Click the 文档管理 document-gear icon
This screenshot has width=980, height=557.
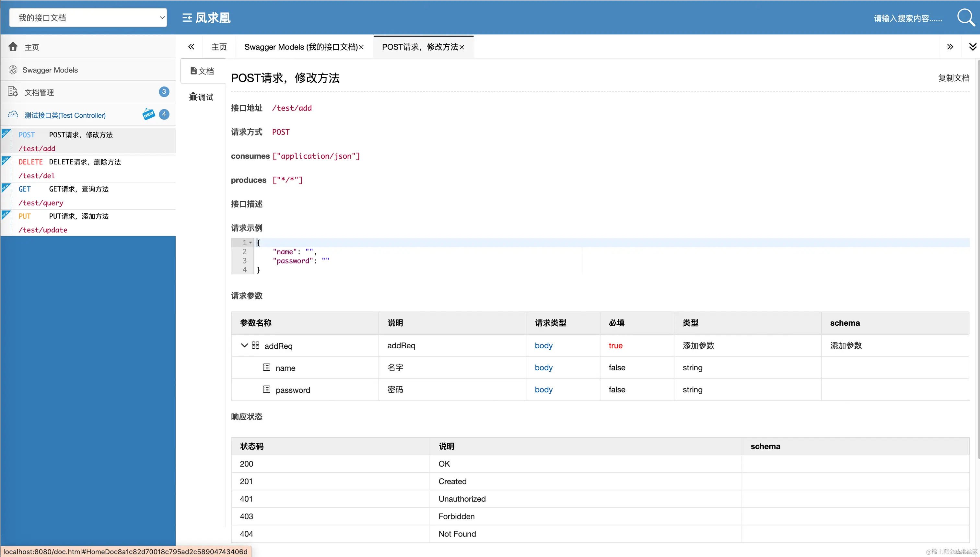13,92
